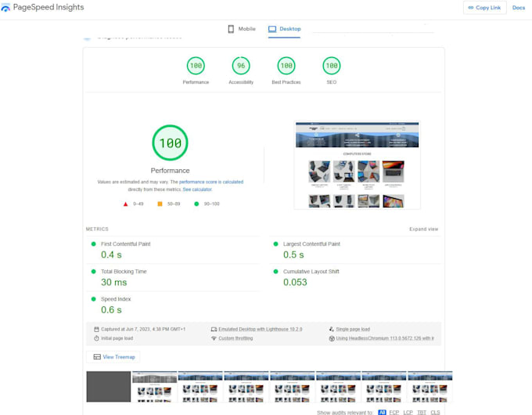The image size is (532, 415).
Task: Click the second filmstrip frame with gray banner
Action: pos(154,387)
